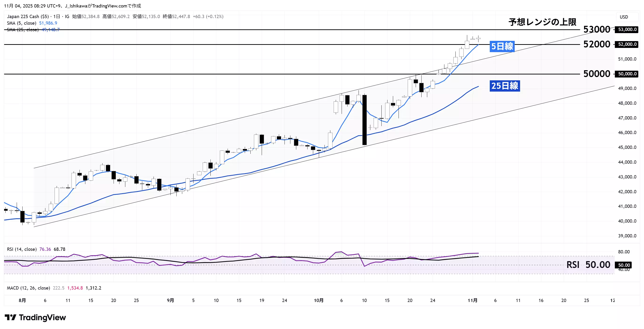Screen dimensions: 644x329
Task: Click the 10月 label on the time axis
Action: point(319,300)
